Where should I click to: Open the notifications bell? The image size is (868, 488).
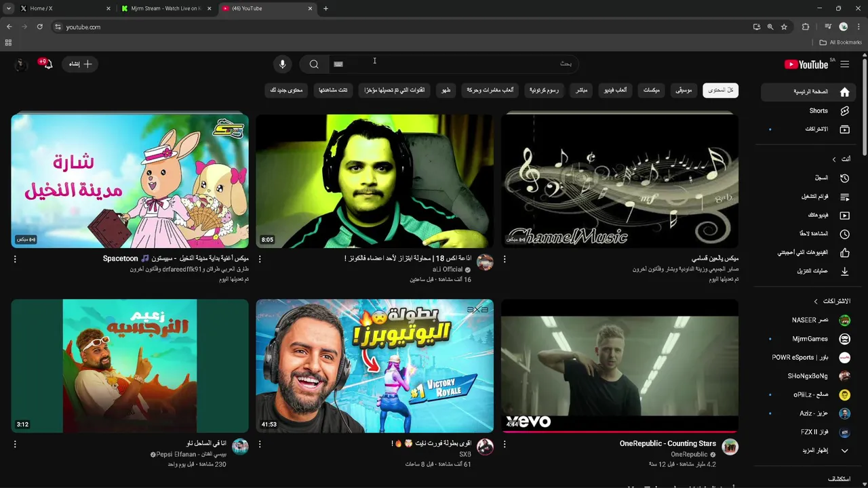(47, 64)
